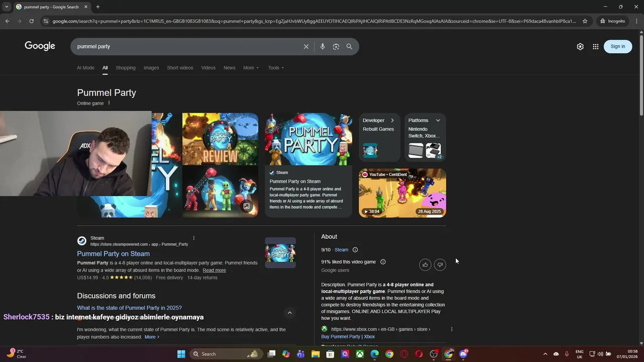Screen dimensions: 644x362
Task: Open the info icon beside Steam rating
Action: click(355, 250)
